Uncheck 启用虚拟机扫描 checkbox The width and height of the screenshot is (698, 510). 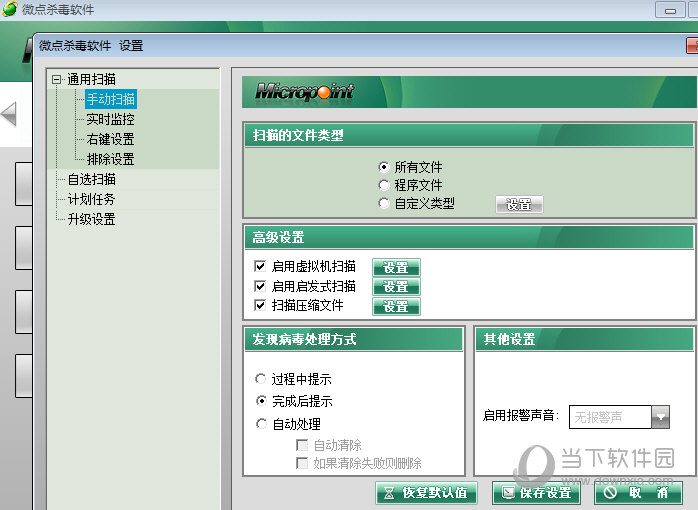coord(260,266)
